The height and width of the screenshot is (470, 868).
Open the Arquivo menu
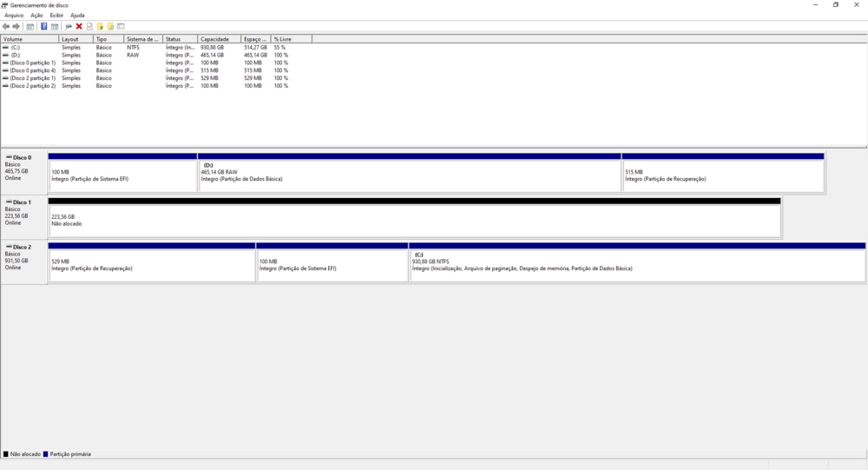[14, 16]
